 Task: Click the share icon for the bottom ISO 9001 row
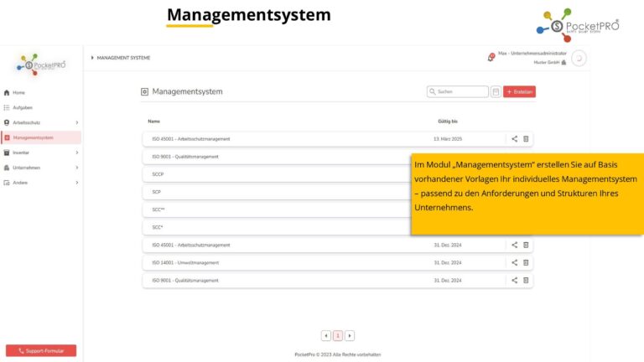point(515,280)
